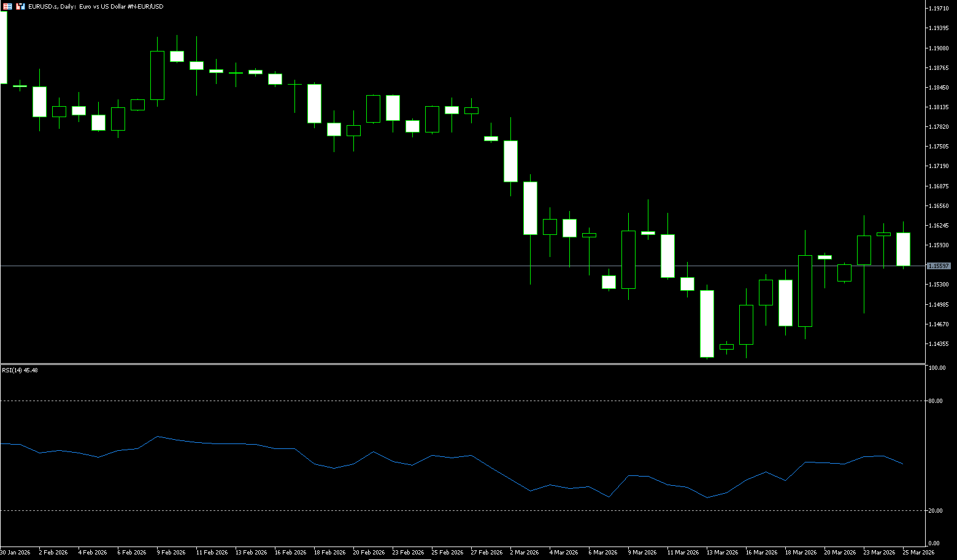The width and height of the screenshot is (957, 560).
Task: Click the 25 Mar 2026 date label
Action: point(917,553)
